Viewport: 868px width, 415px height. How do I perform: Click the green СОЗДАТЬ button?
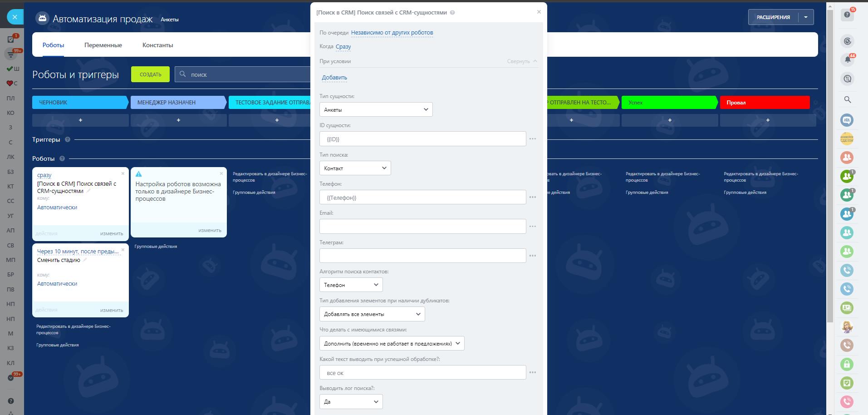coord(150,74)
